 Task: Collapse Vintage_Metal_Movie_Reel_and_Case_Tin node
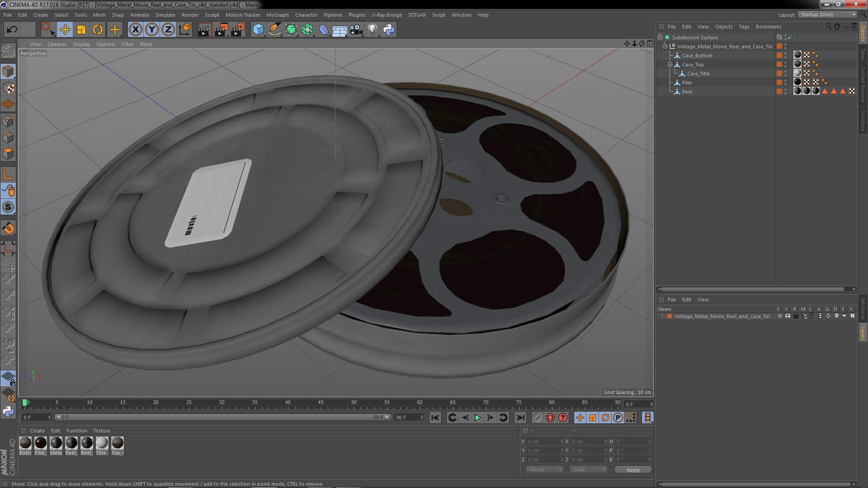coord(665,47)
